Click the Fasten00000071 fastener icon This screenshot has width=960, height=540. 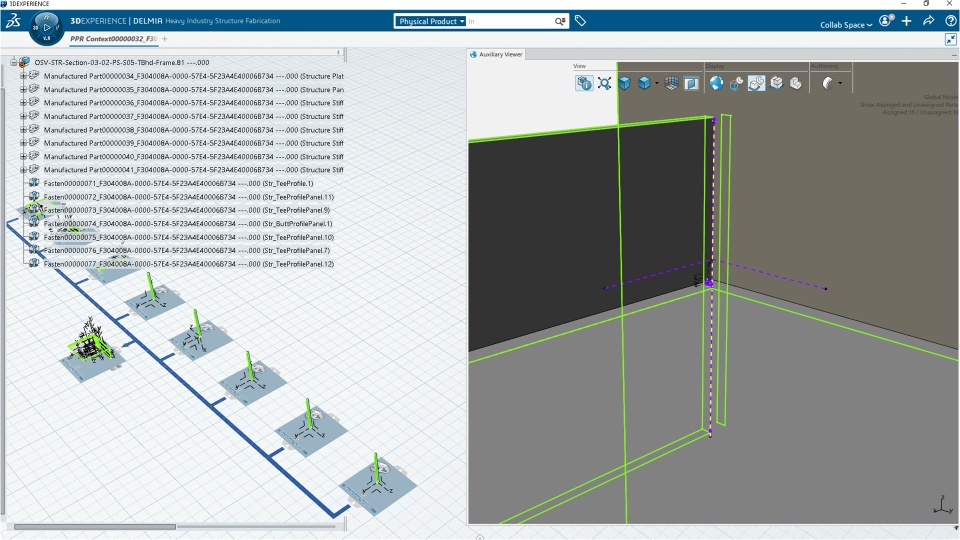coord(34,182)
